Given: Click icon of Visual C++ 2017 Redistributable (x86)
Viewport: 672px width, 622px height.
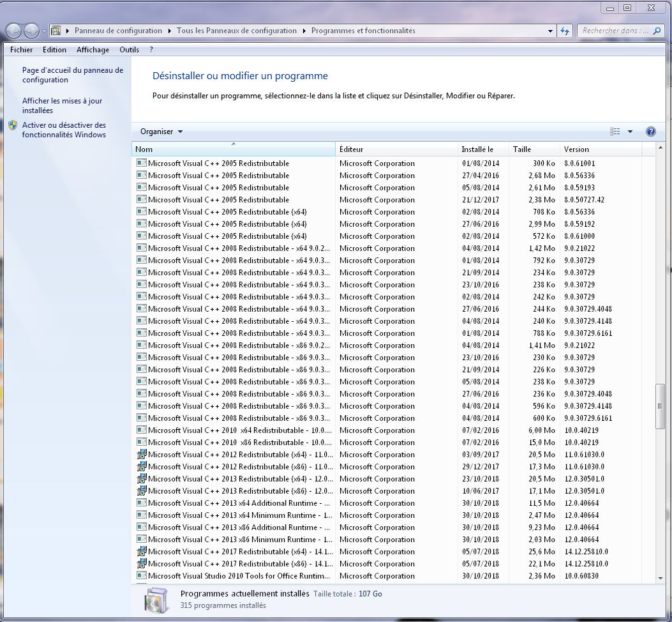Looking at the screenshot, I should 142,564.
